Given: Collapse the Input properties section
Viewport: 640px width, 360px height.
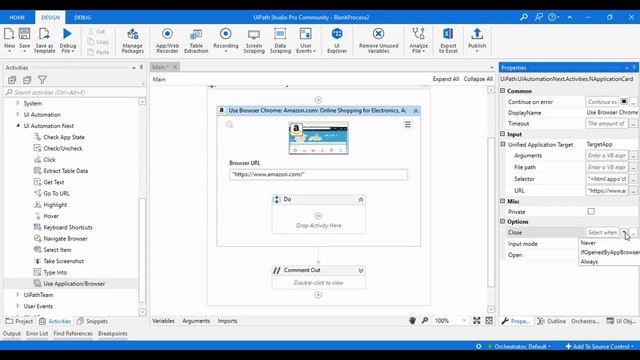Looking at the screenshot, I should pyautogui.click(x=502, y=134).
